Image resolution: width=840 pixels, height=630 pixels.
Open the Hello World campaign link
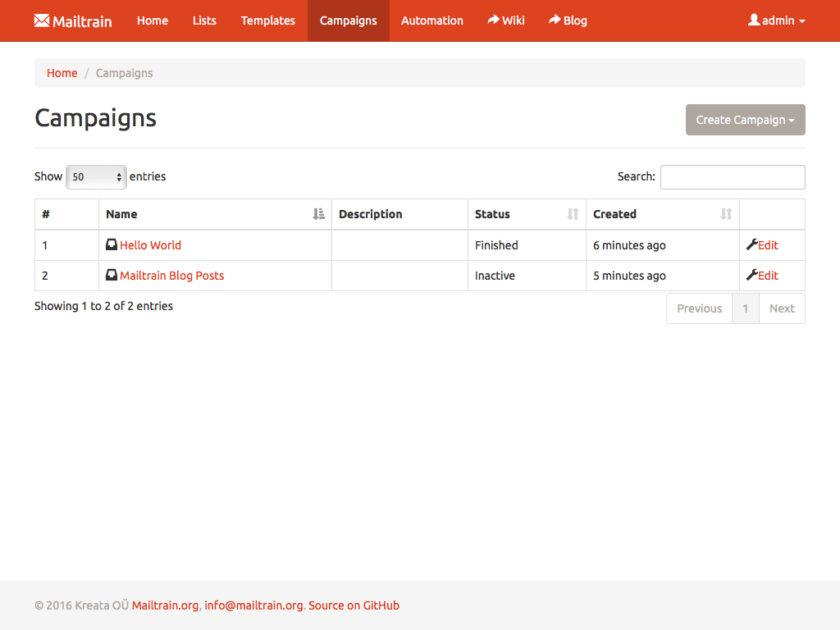(150, 245)
